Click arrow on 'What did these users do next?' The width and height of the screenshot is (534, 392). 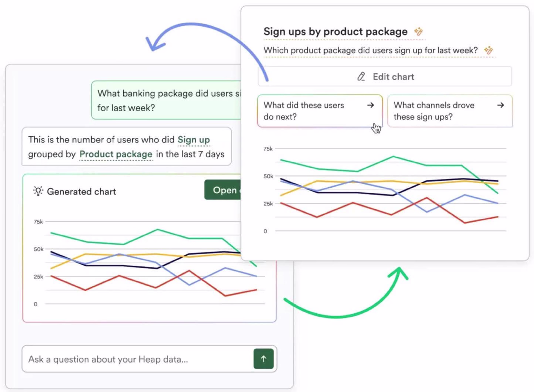370,105
